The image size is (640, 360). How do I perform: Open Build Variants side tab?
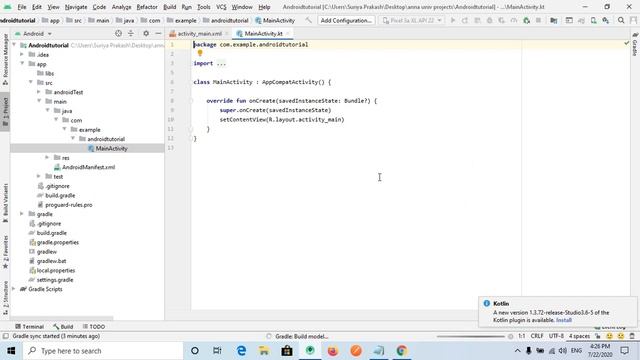[5, 203]
